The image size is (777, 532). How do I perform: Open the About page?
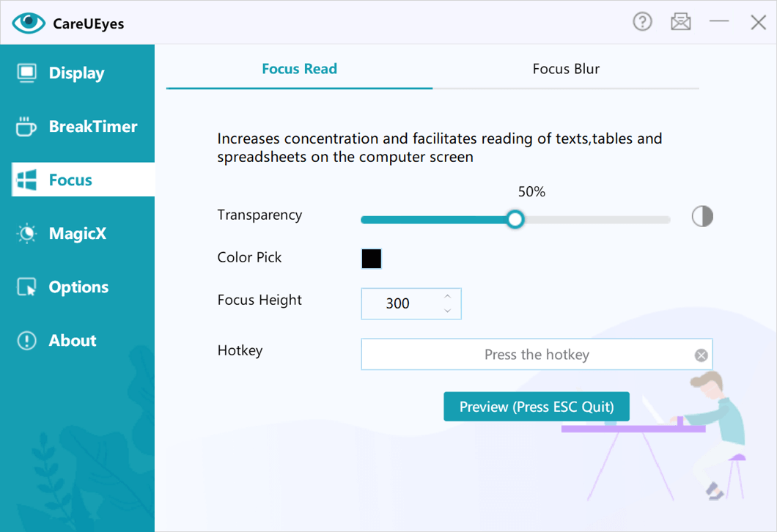[72, 340]
